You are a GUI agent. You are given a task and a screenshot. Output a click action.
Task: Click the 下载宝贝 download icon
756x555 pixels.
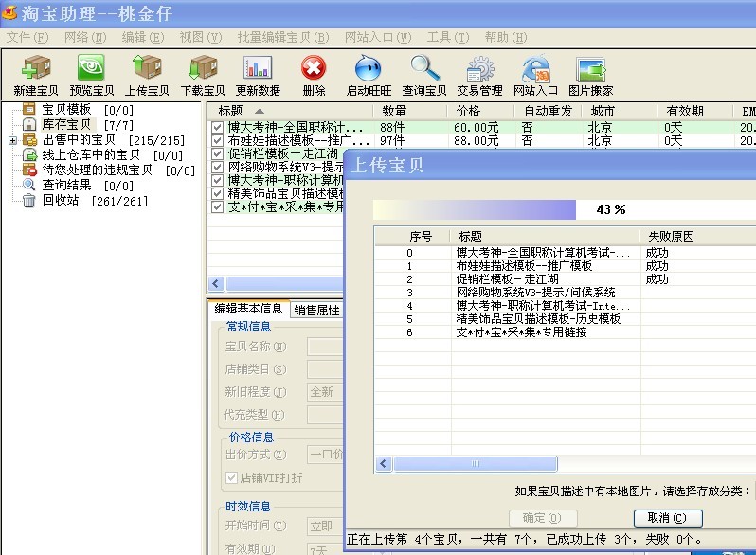(203, 67)
